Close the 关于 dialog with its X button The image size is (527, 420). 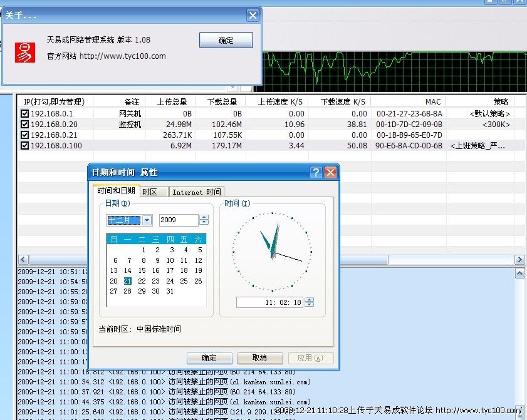coord(253,15)
